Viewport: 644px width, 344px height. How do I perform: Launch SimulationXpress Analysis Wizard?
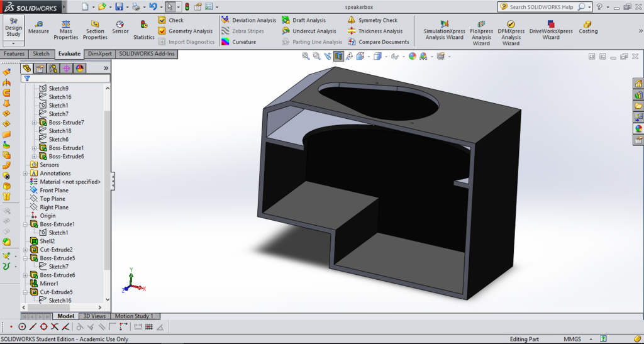(445, 30)
